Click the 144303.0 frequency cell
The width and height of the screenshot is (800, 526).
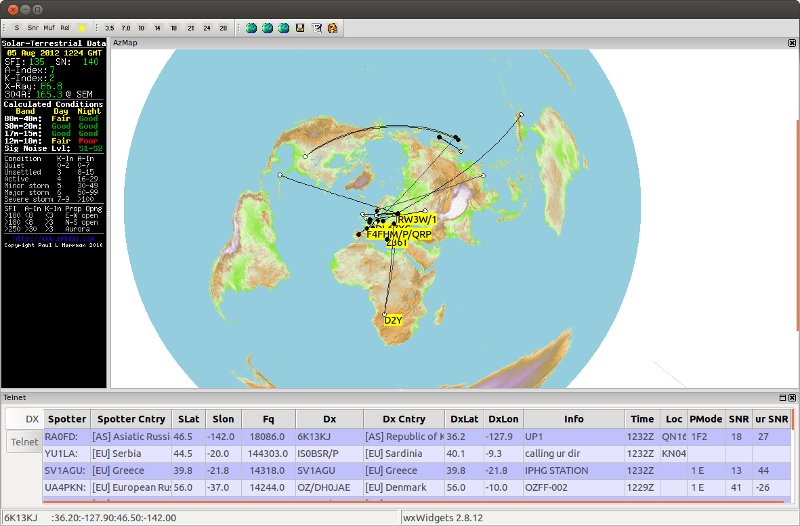[268, 454]
